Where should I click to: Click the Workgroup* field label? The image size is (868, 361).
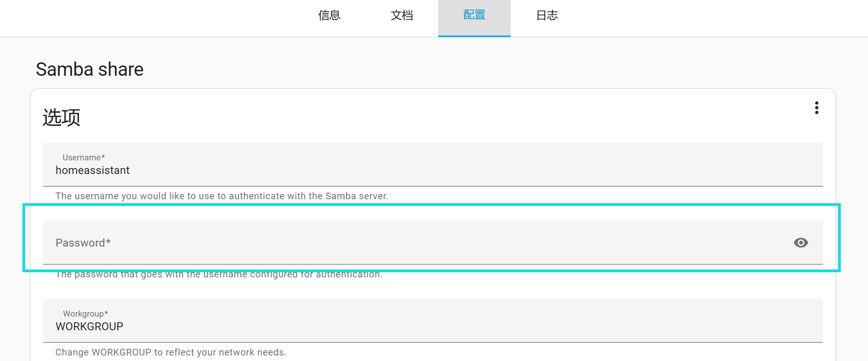click(x=85, y=314)
